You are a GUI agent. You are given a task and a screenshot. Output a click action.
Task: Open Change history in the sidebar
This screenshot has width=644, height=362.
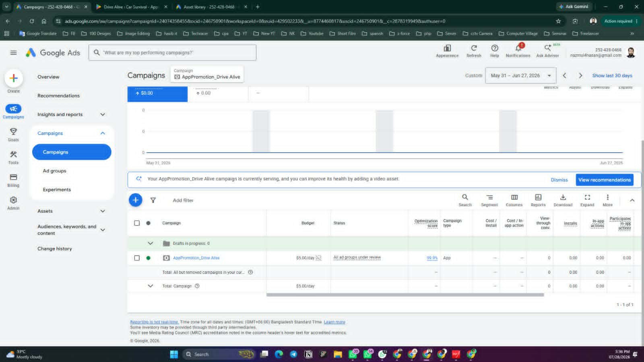click(x=55, y=249)
